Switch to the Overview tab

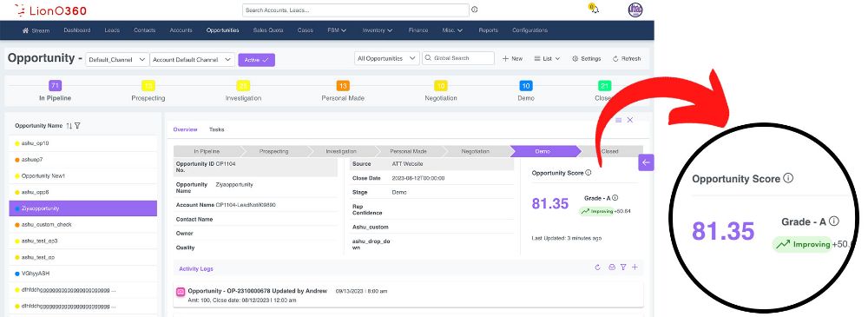coord(185,129)
